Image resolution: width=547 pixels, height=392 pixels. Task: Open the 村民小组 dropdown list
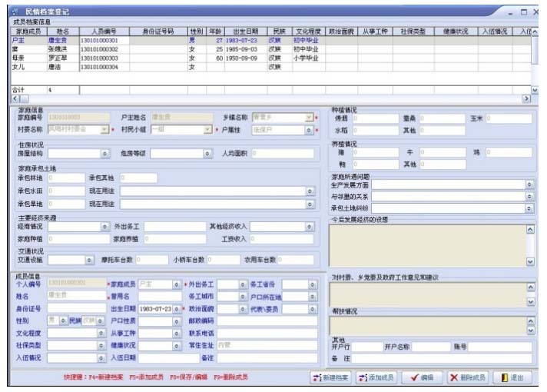207,131
